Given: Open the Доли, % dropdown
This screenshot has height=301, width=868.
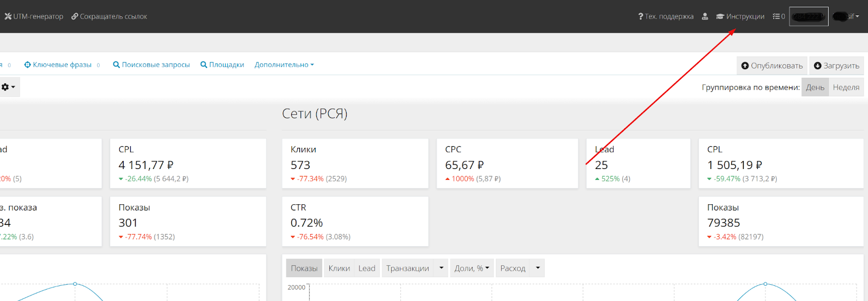Looking at the screenshot, I should [x=471, y=268].
